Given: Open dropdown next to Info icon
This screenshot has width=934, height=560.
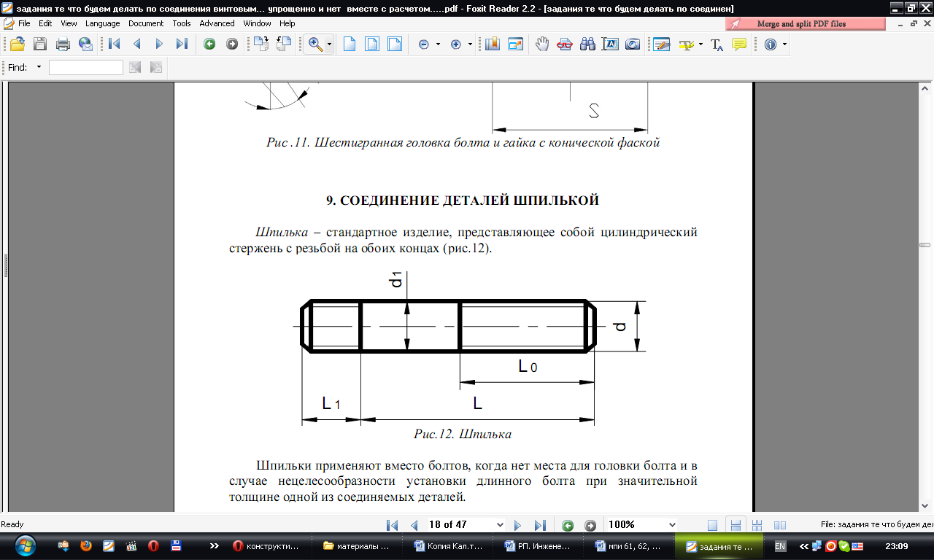Looking at the screenshot, I should (x=784, y=44).
